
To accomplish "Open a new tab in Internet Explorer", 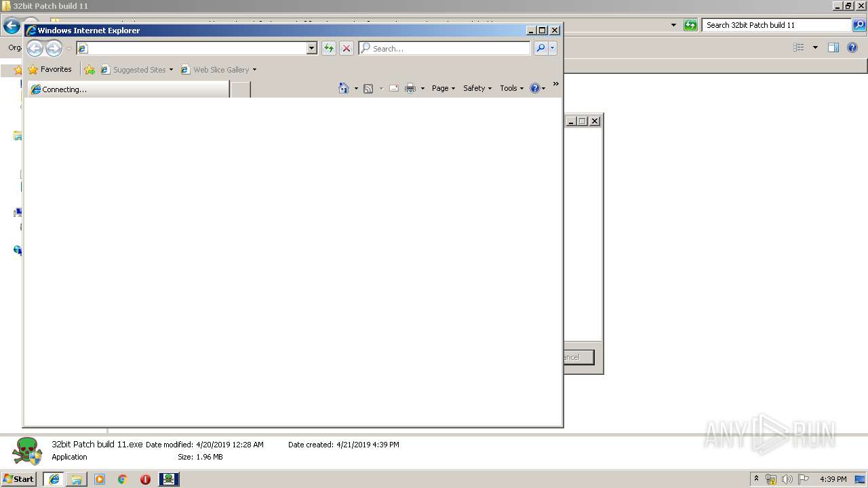I will click(x=241, y=89).
